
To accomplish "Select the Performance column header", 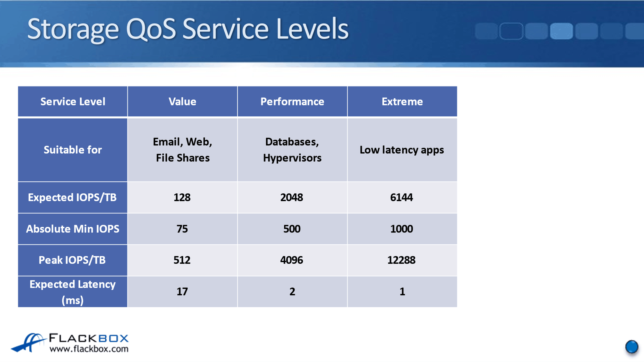I will [x=292, y=102].
